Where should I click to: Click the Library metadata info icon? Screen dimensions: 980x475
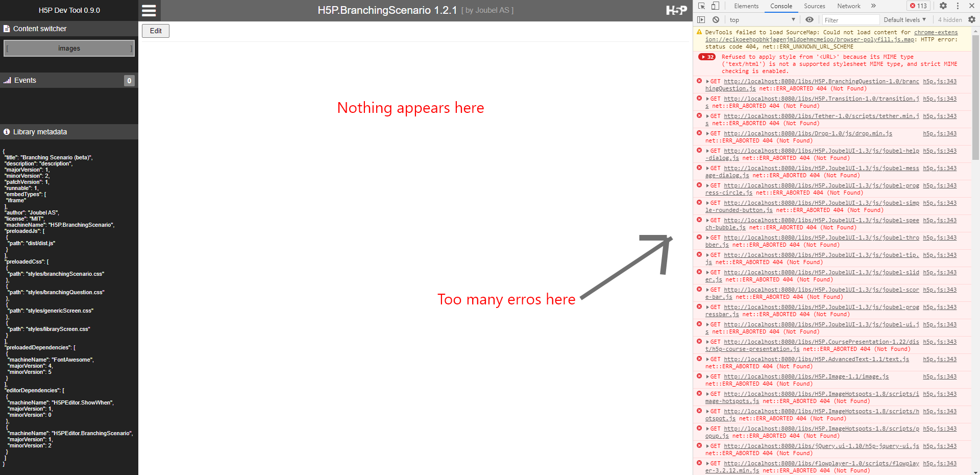(7, 132)
